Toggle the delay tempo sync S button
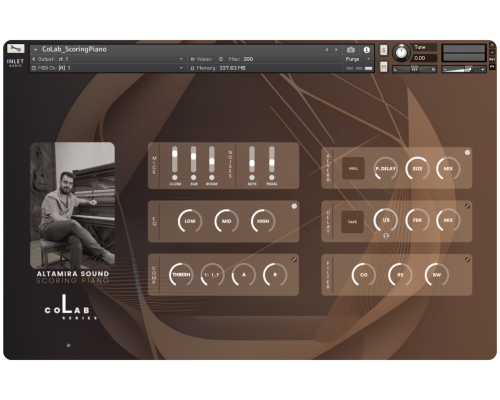 pos(386,236)
